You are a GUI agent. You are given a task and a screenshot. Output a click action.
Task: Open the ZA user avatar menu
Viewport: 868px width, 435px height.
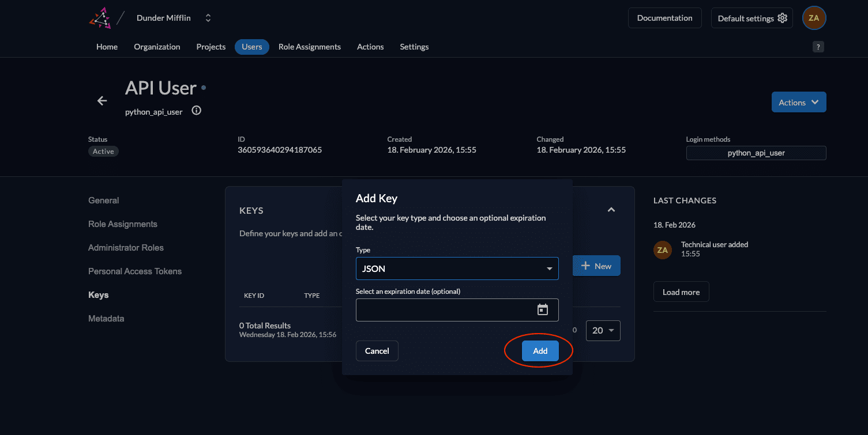click(814, 18)
